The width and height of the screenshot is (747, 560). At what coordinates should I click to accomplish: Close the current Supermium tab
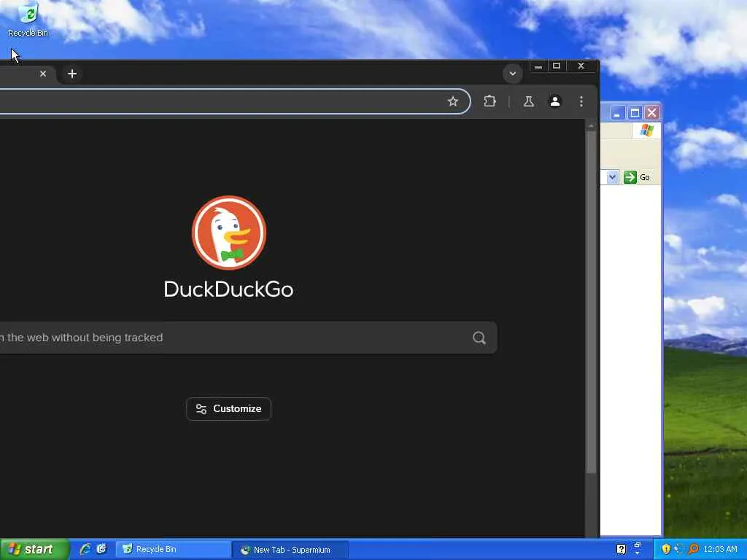pos(43,74)
